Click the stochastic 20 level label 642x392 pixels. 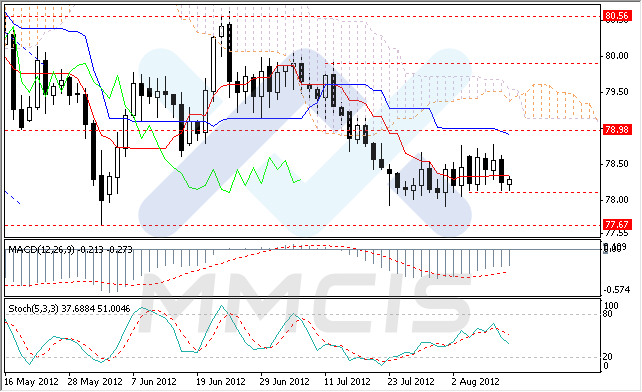tap(608, 357)
